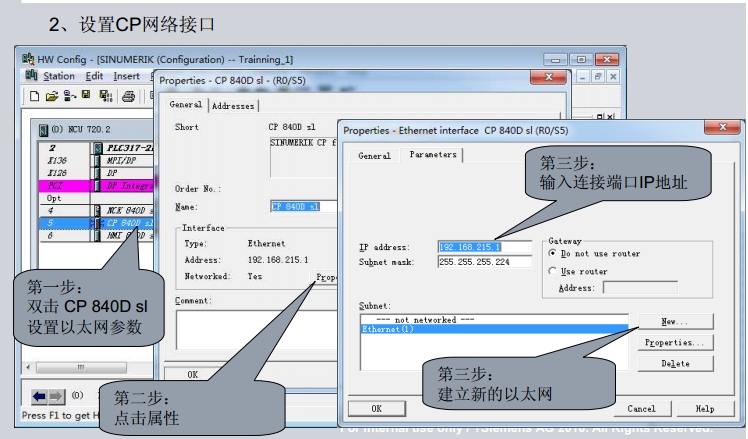Screen dimensions: 748x439
Task: Click the forward arrow navigation icon
Action: 56,396
